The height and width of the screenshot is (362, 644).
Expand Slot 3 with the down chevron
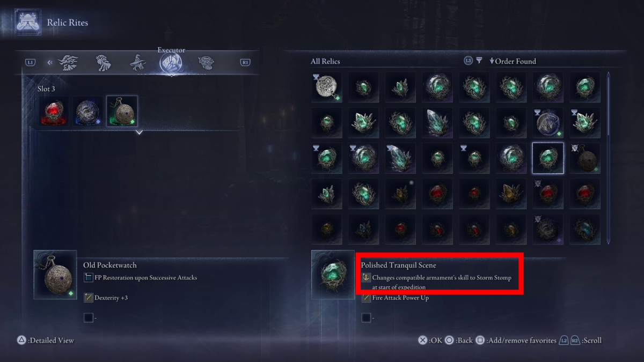pyautogui.click(x=139, y=132)
